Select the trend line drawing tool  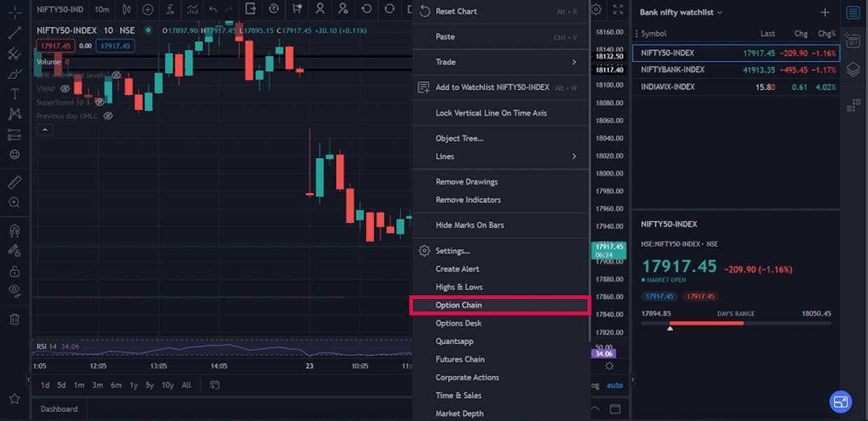pos(14,32)
